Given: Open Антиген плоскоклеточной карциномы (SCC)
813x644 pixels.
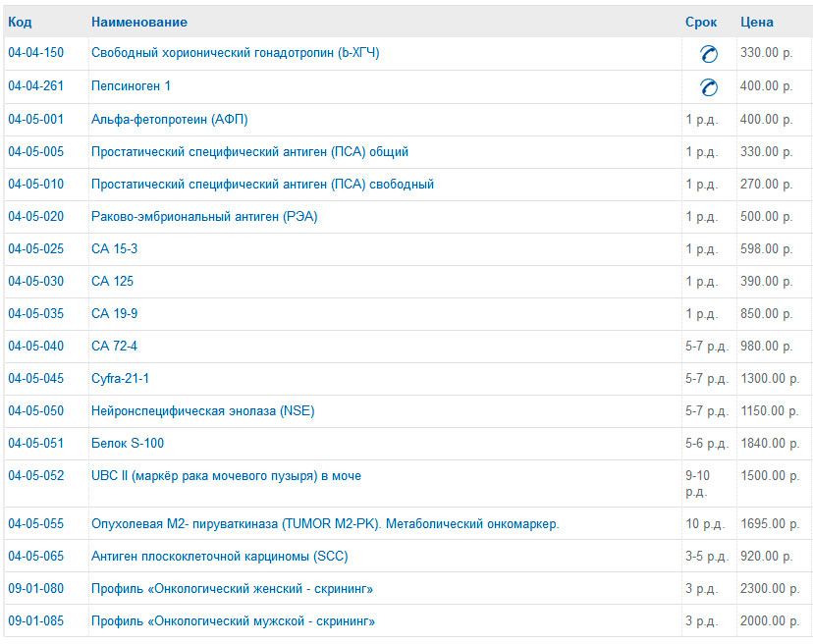Looking at the screenshot, I should tap(219, 557).
